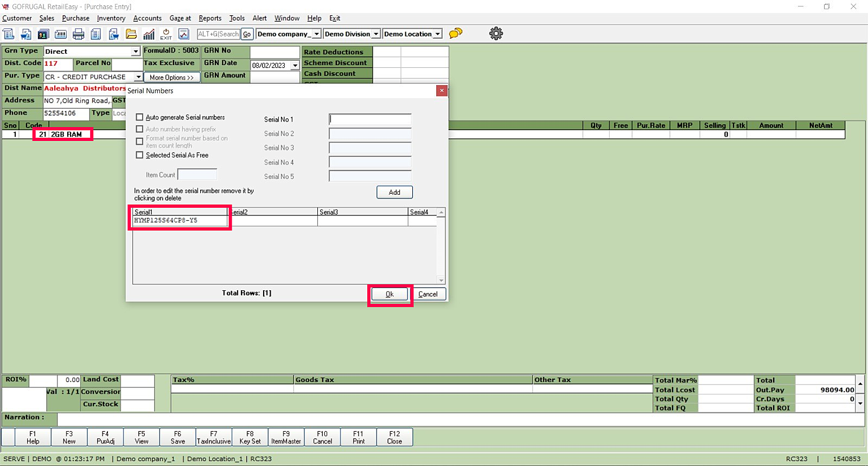Image resolution: width=868 pixels, height=466 pixels.
Task: Click the F1 Help button
Action: click(33, 437)
